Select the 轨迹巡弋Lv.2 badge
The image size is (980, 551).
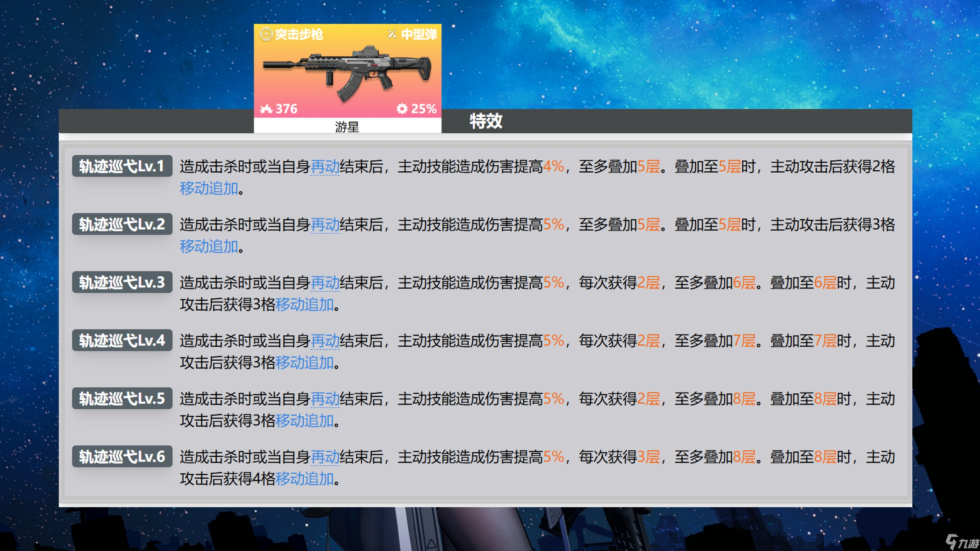tap(122, 224)
